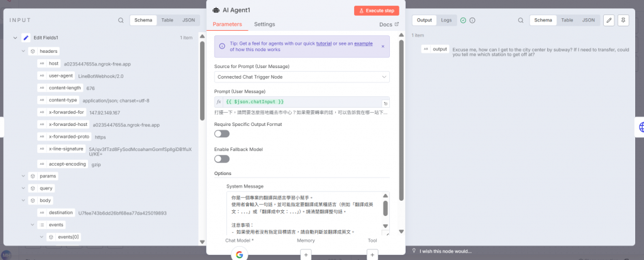Toggle Enable Fallback Model
The width and height of the screenshot is (644, 260).
tap(222, 159)
